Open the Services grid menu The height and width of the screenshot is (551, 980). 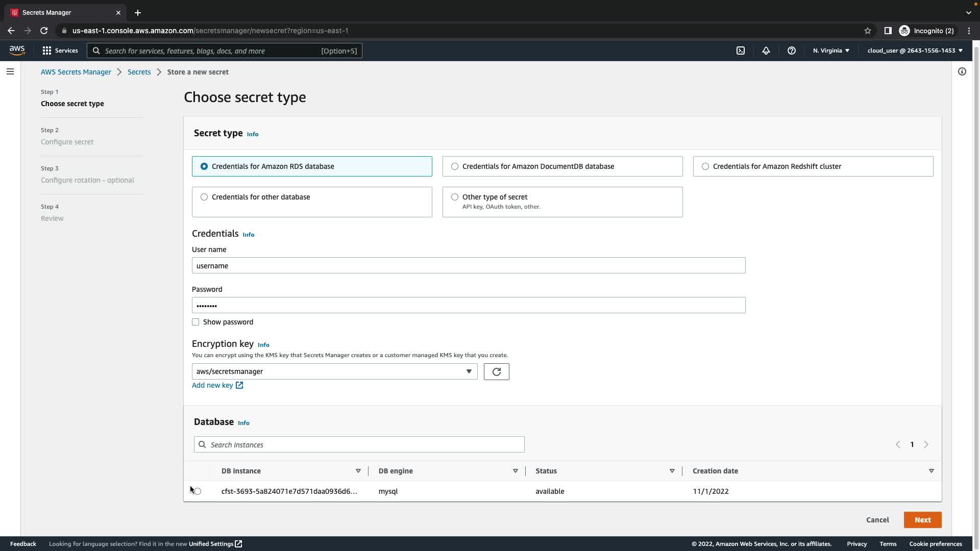pos(60,51)
